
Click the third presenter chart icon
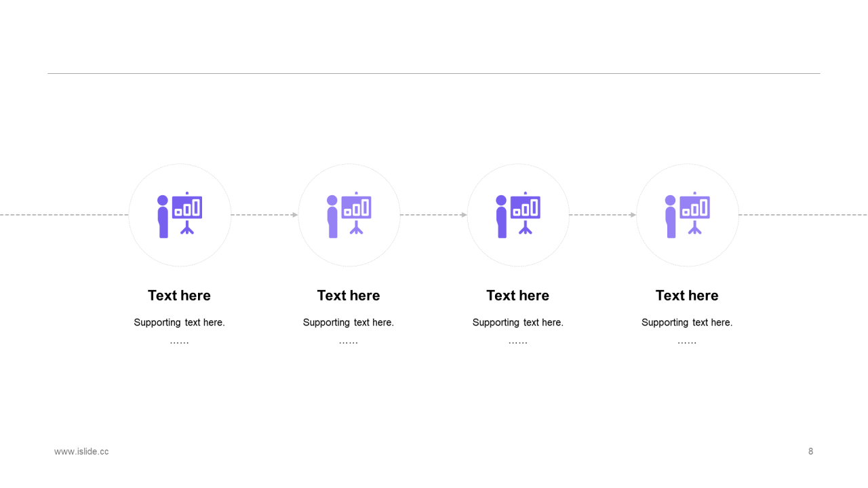point(518,215)
